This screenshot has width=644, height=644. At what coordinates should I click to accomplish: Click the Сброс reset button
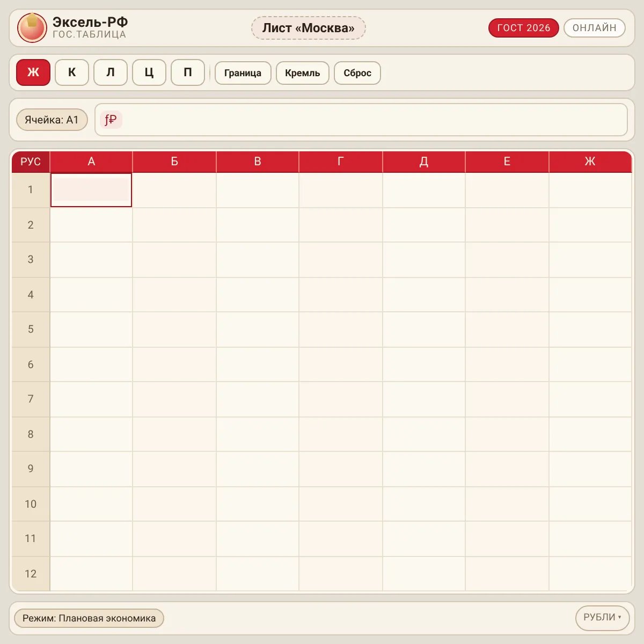(x=357, y=73)
